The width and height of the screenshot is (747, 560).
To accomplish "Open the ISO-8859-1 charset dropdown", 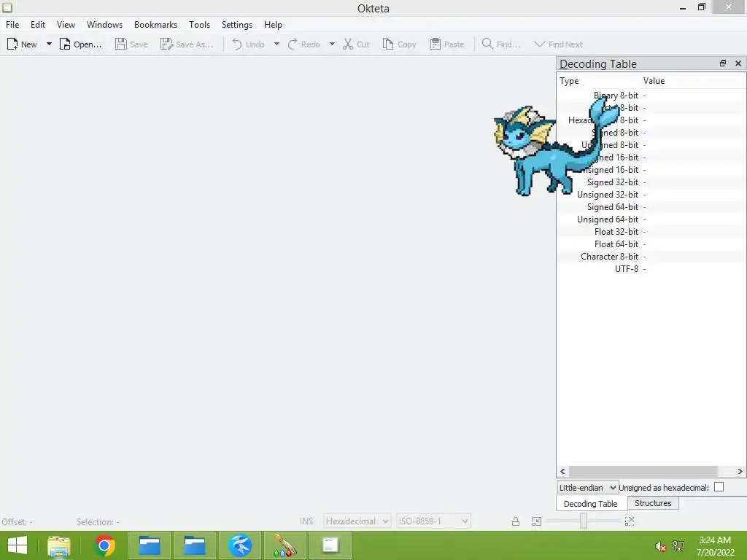I will (x=433, y=521).
